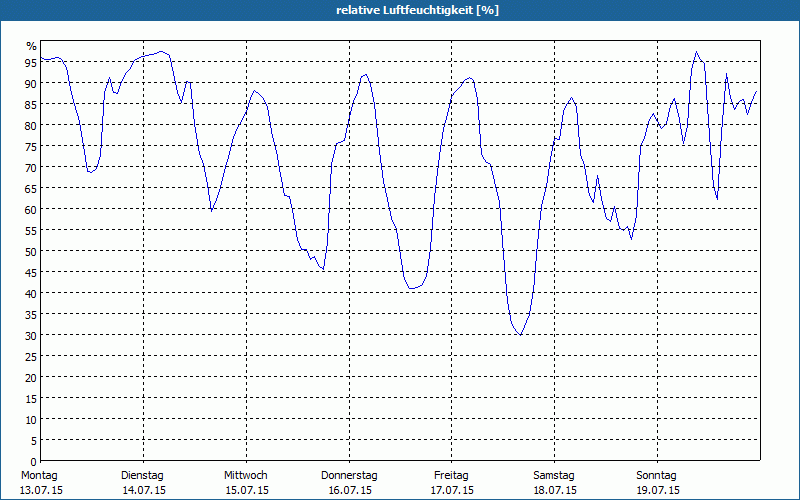Click the '%' unit label on y-axis

[x=32, y=46]
